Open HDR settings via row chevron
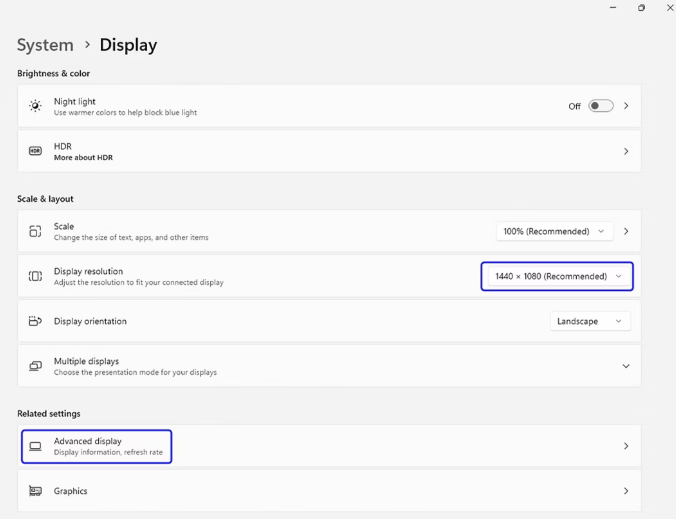676x519 pixels. (626, 151)
